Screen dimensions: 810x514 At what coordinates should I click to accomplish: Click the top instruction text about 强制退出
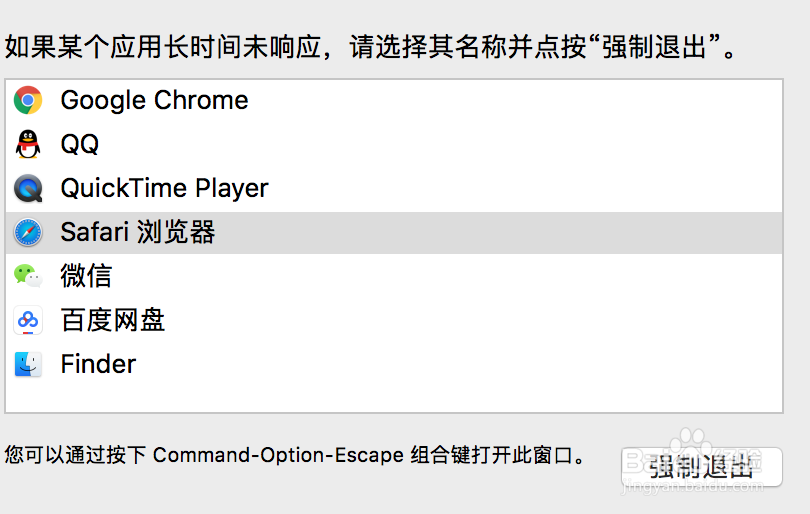pyautogui.click(x=370, y=48)
